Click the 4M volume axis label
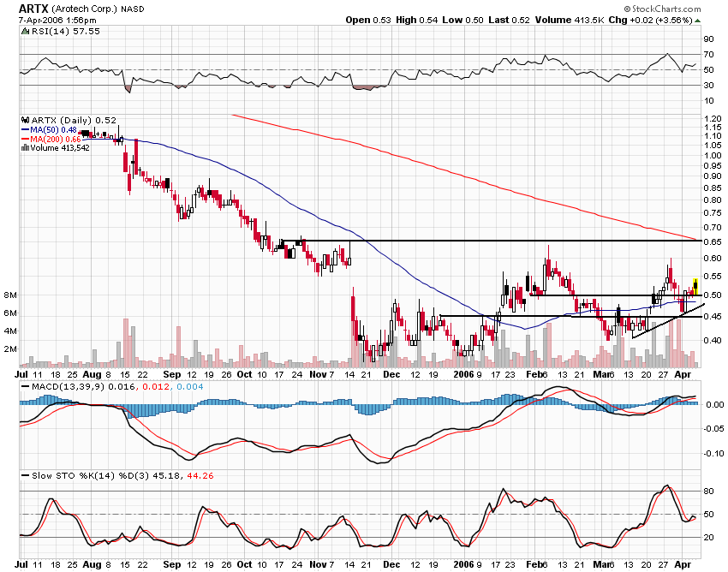The height and width of the screenshot is (572, 728). 10,331
